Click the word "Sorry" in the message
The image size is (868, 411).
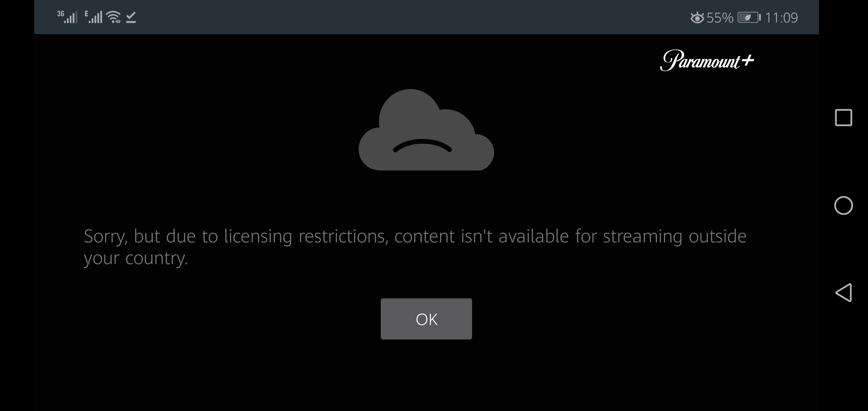pos(105,237)
